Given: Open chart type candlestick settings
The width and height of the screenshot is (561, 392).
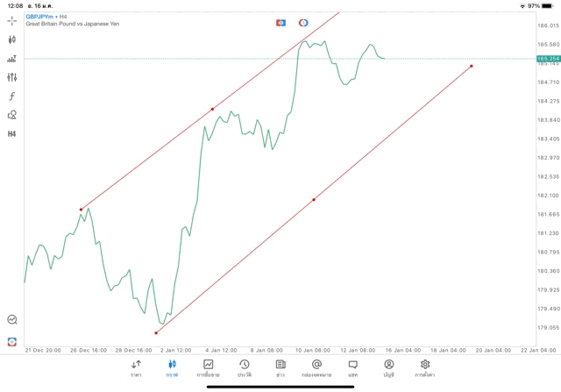Looking at the screenshot, I should pyautogui.click(x=12, y=39).
